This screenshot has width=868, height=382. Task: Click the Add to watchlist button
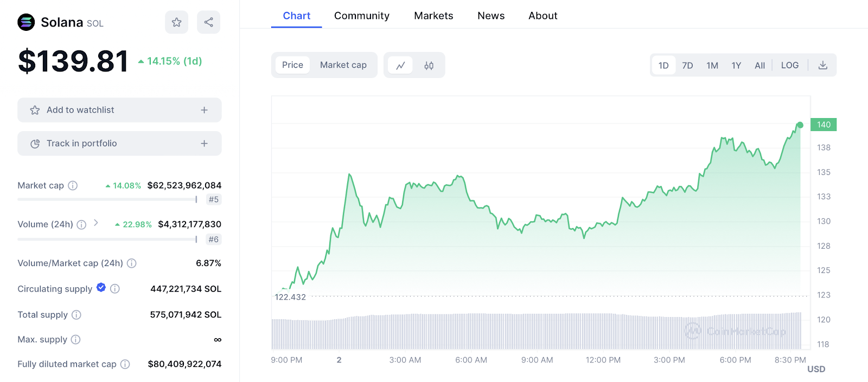coord(119,110)
